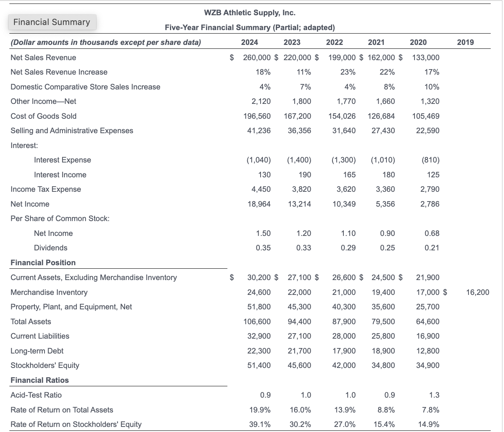The height and width of the screenshot is (432, 504).
Task: Click the 1.50 net income per share
Action: coord(263,233)
